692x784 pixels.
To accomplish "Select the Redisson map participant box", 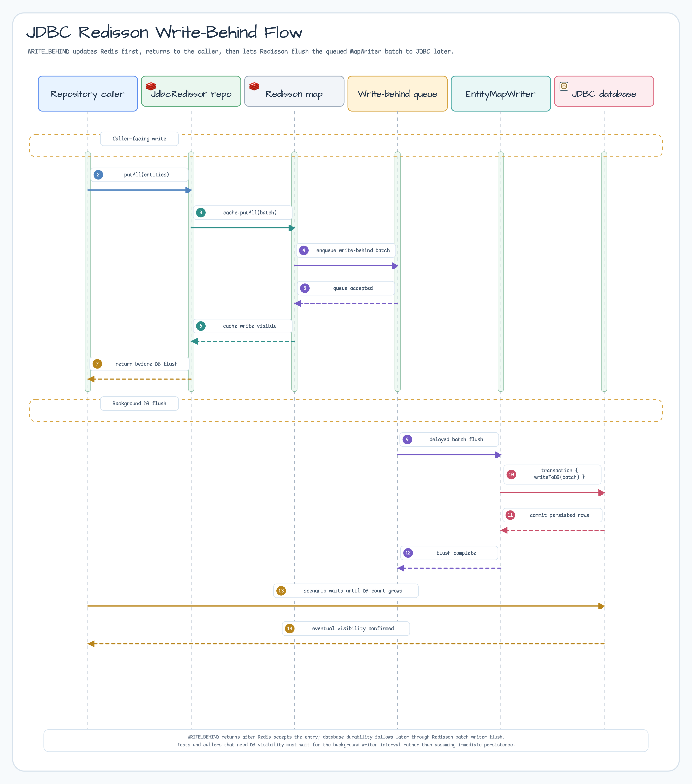I will point(294,91).
